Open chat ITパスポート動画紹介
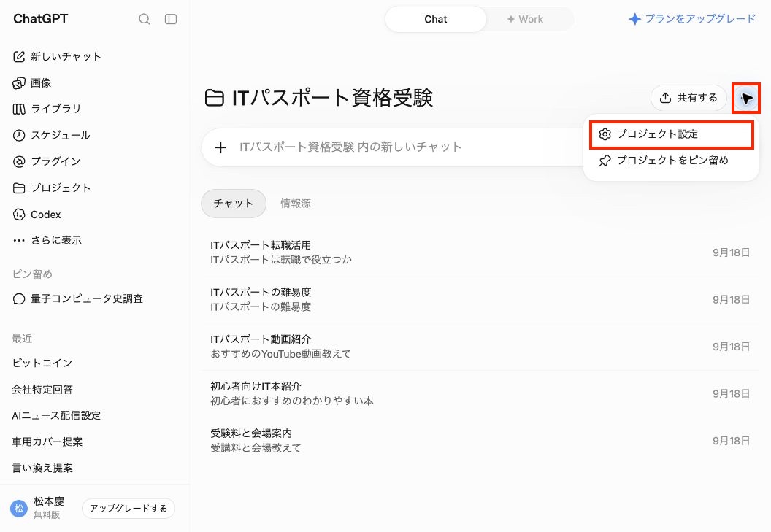Screen dimensions: 771x532 click(480, 347)
